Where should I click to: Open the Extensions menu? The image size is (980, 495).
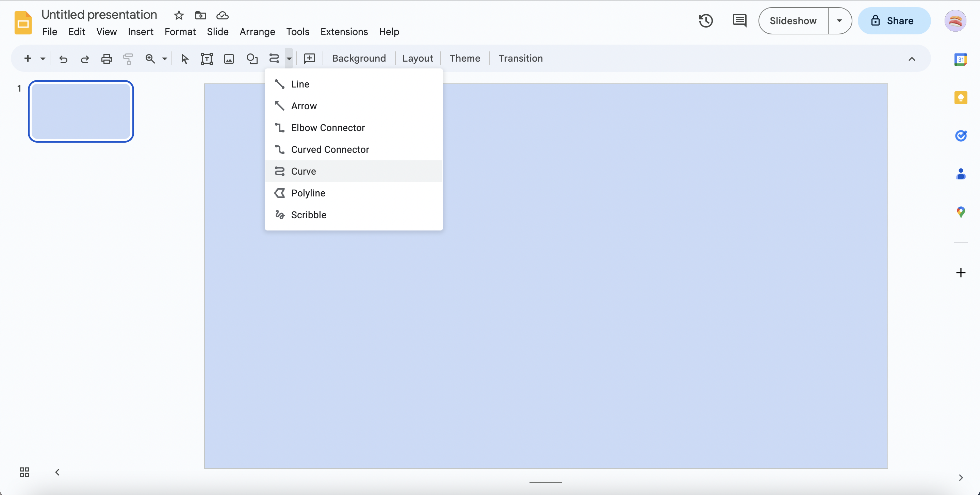point(344,32)
